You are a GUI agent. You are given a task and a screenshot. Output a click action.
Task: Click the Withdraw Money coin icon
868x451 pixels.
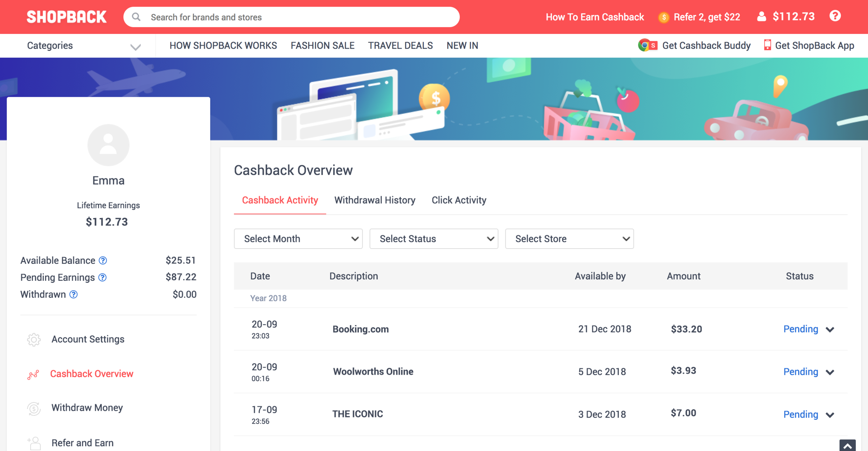(34, 408)
